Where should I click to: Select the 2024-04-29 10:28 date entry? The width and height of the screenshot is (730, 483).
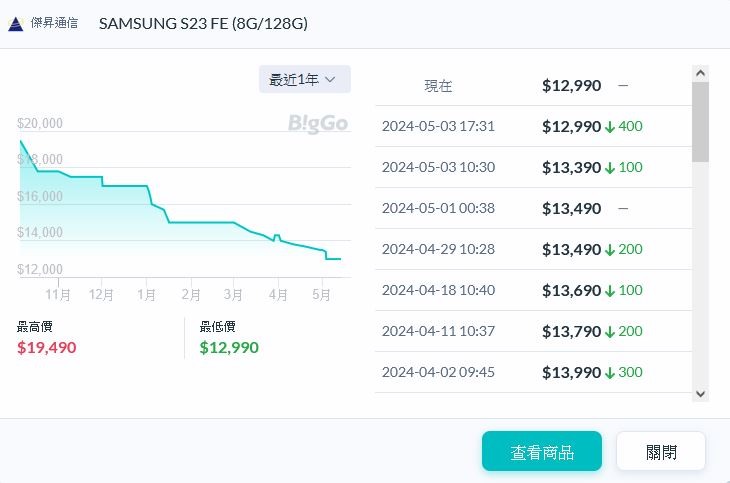438,249
